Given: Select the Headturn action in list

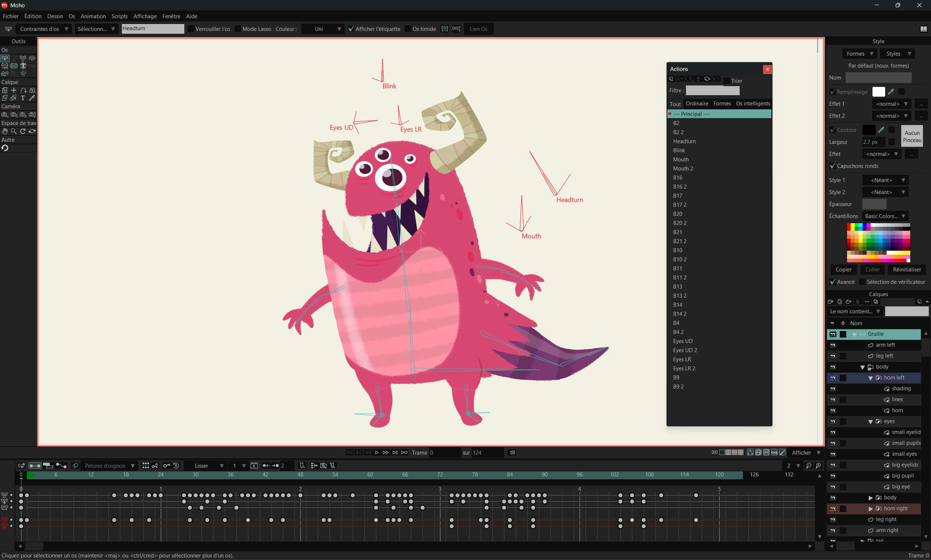Looking at the screenshot, I should [x=684, y=141].
